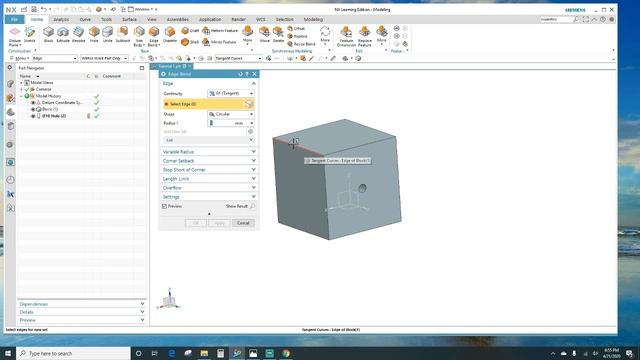Click the Chamfer tool
Image resolution: width=640 pixels, height=360 pixels.
pyautogui.click(x=170, y=35)
